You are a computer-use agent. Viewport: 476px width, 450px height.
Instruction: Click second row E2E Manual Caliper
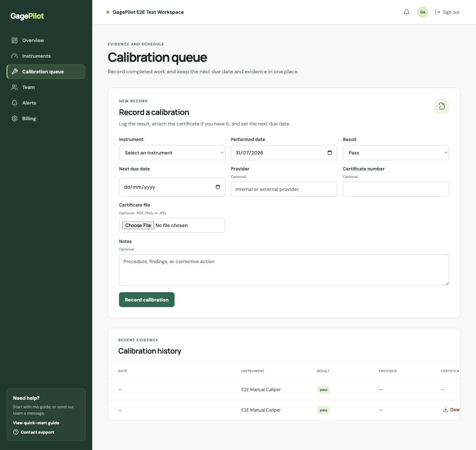[x=261, y=410]
